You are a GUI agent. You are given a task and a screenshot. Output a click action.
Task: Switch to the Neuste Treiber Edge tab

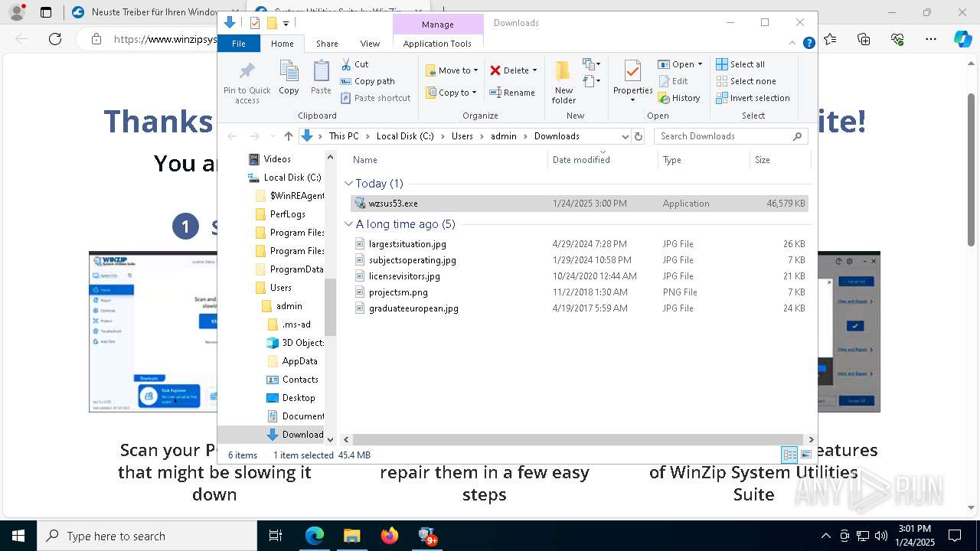tap(153, 12)
